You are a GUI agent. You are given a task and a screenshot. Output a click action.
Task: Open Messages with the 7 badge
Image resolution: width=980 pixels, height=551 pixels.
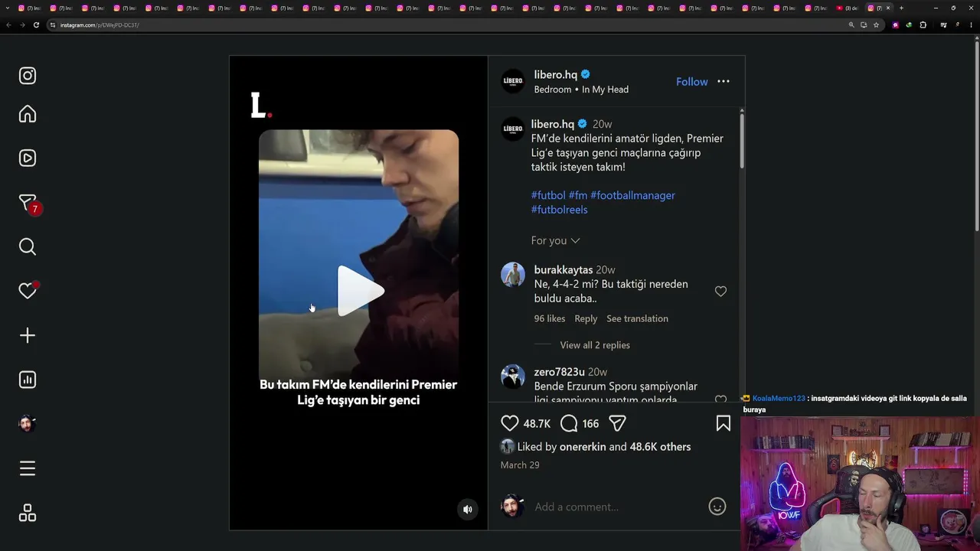(28, 204)
